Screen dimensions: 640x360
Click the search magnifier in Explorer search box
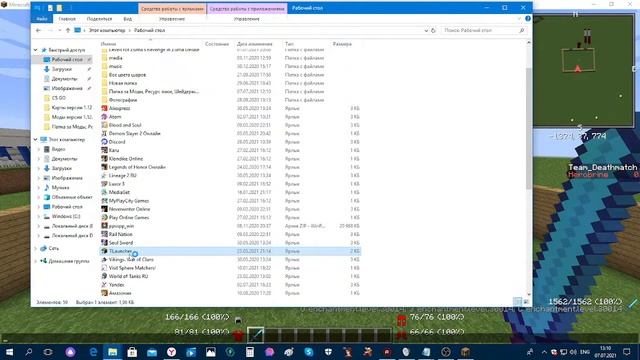[x=522, y=30]
